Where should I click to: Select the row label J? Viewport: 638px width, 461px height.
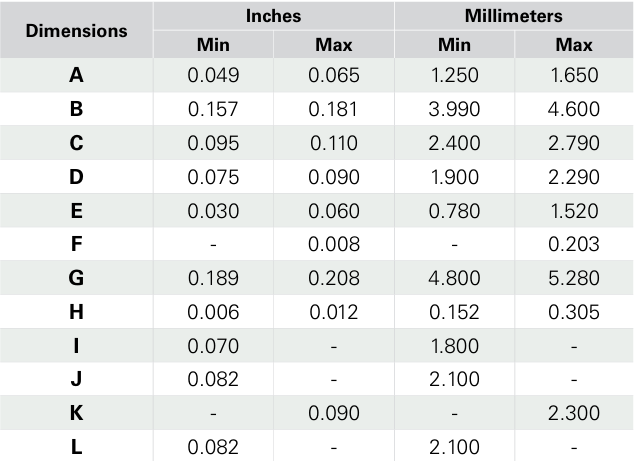click(76, 380)
